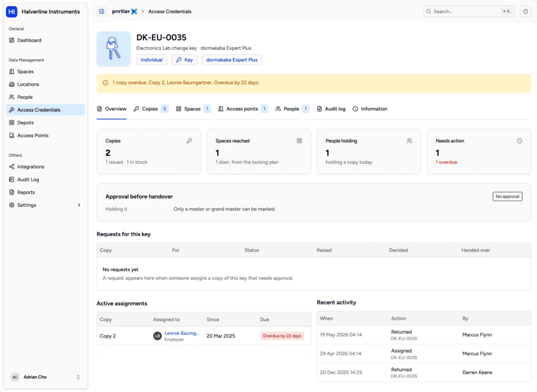Image resolution: width=537 pixels, height=392 pixels.
Task: Click the Access Credentials breadcrumb
Action: click(170, 12)
